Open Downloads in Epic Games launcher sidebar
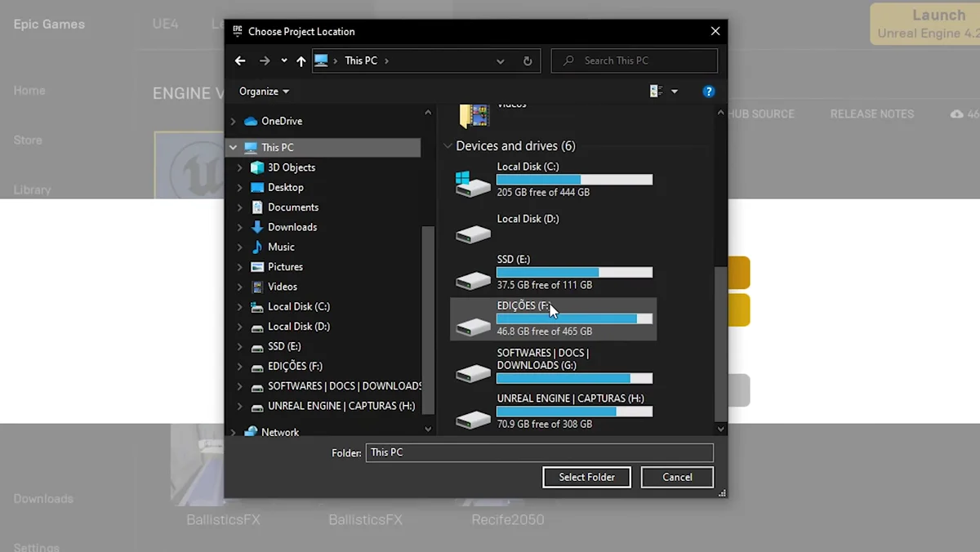 click(43, 499)
